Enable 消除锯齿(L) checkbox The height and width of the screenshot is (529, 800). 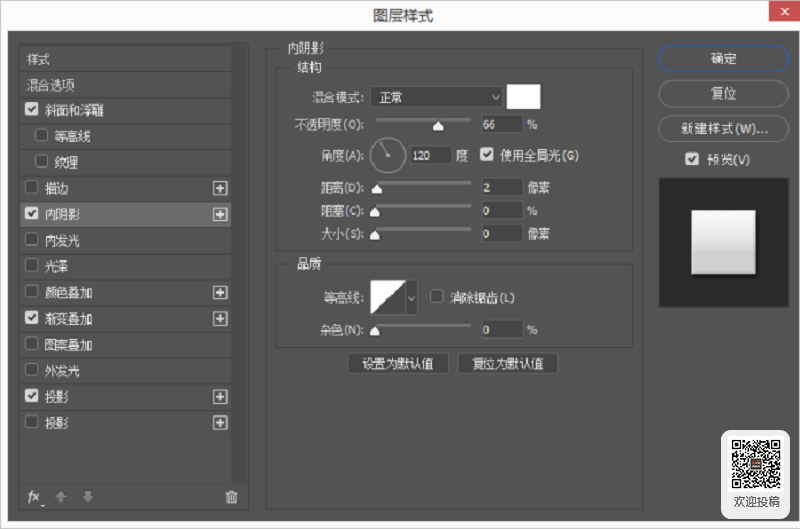[437, 296]
